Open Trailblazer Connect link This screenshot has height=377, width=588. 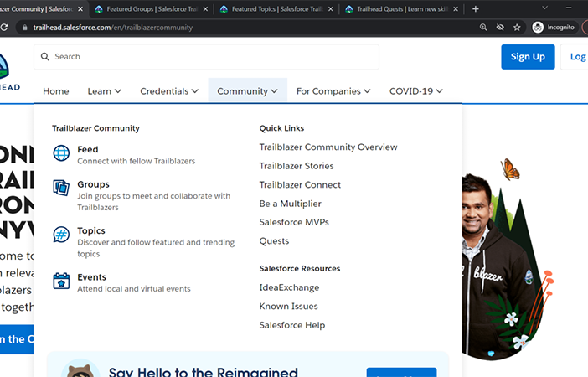point(300,184)
